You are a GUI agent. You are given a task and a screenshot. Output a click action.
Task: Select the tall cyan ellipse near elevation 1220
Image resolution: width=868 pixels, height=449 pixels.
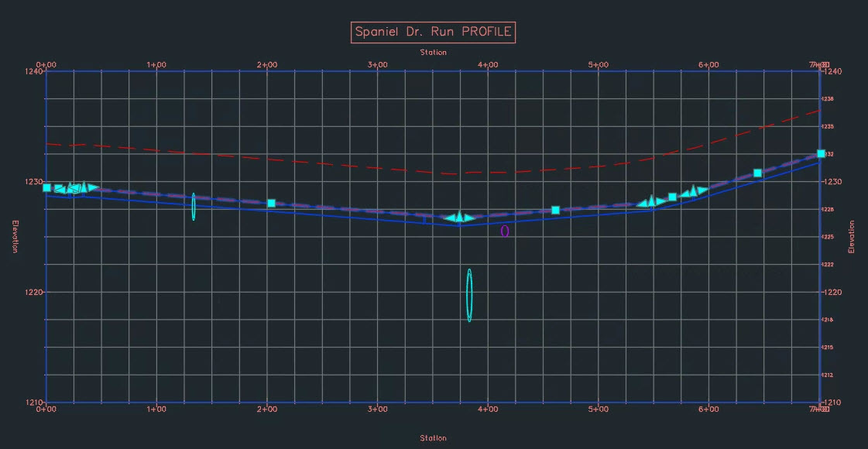[469, 296]
